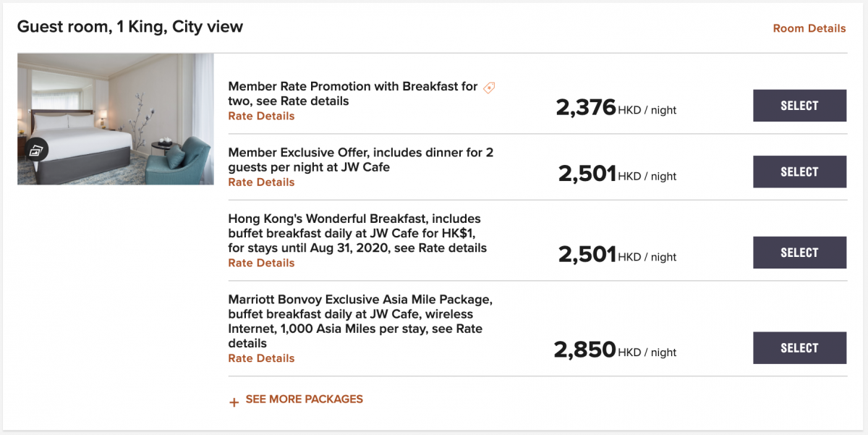Open Rate Details for Member Rate Promotion
Viewport: 868px width, 435px height.
tap(261, 116)
